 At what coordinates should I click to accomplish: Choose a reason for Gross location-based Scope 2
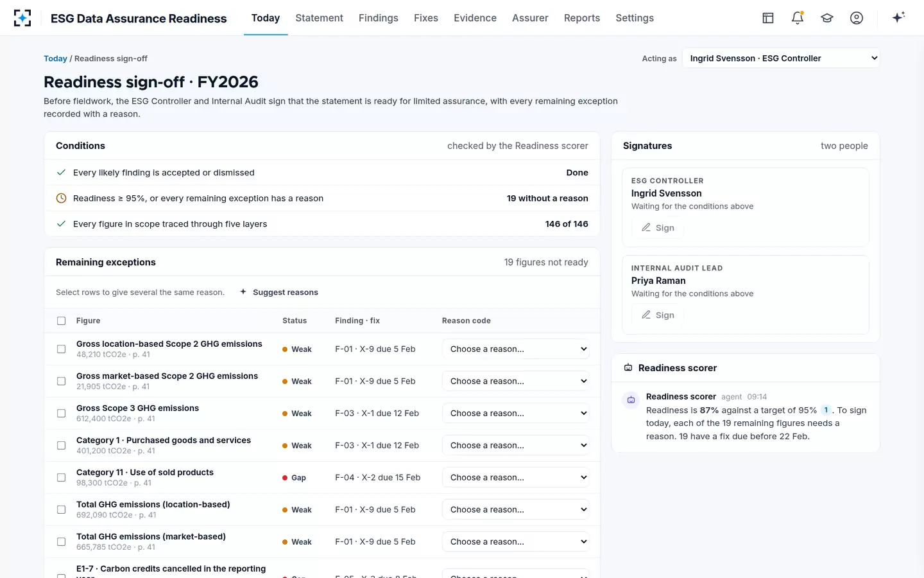pos(516,349)
